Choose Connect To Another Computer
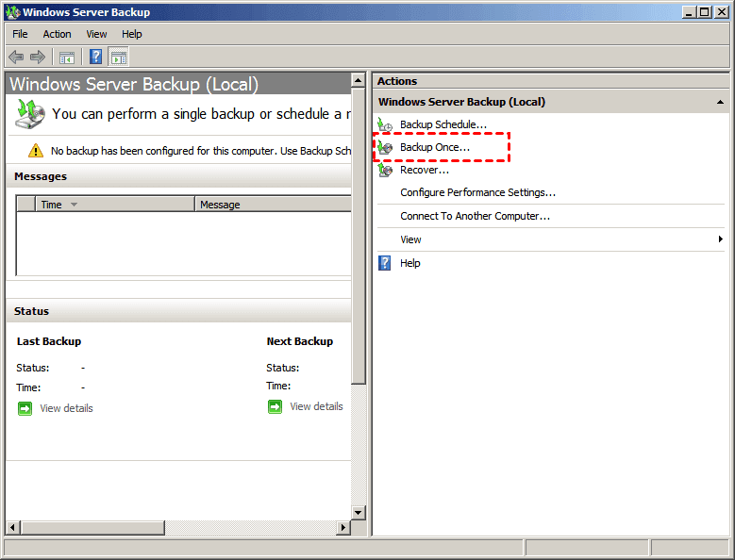735x560 pixels. 475,216
